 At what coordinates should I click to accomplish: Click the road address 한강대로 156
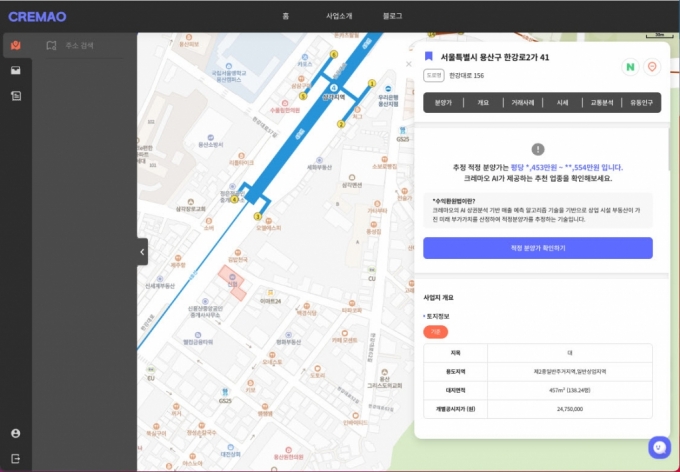click(x=466, y=75)
